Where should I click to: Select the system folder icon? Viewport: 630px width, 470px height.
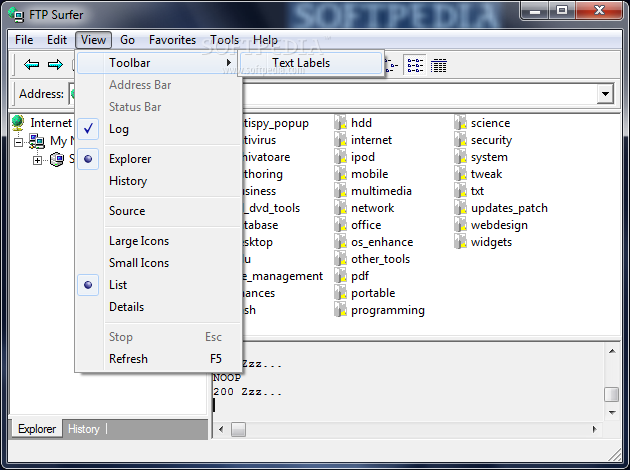460,157
